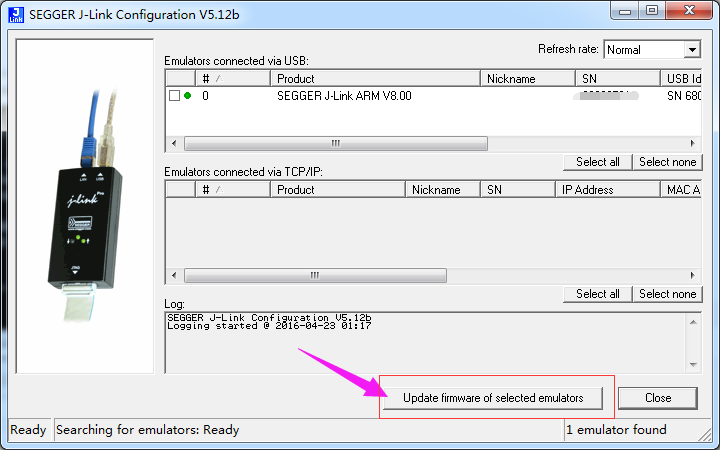Click the USB Id cell 'SN 680' for emulator 0
720x450 pixels.
pos(684,96)
